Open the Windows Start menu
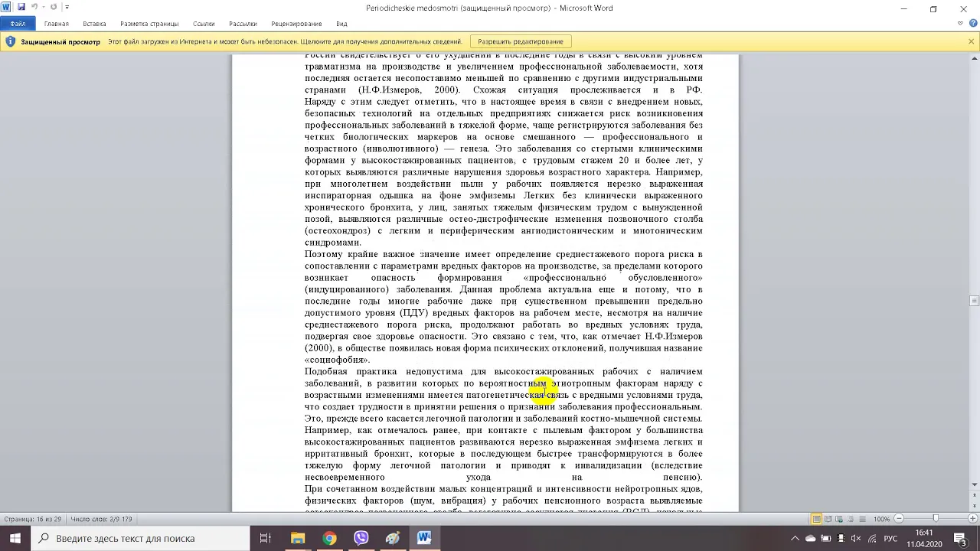This screenshot has width=980, height=551. click(x=15, y=538)
